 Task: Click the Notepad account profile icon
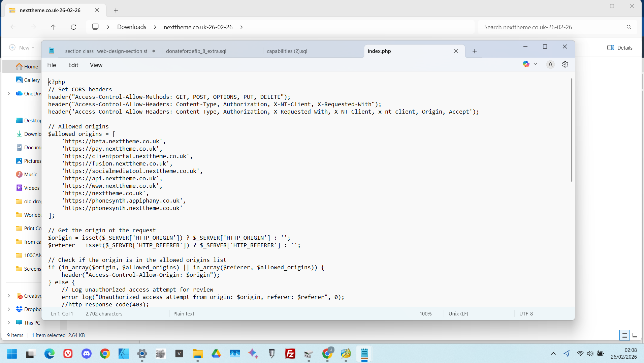coord(550,64)
